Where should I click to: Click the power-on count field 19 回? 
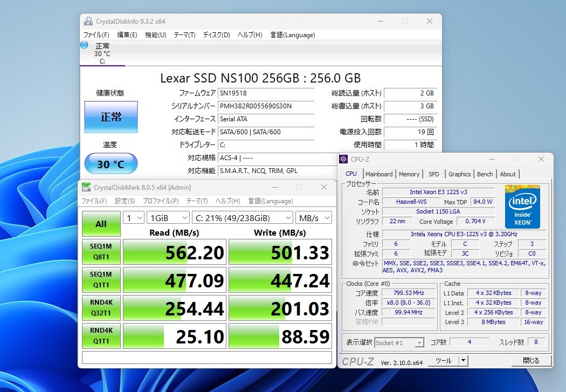click(410, 132)
